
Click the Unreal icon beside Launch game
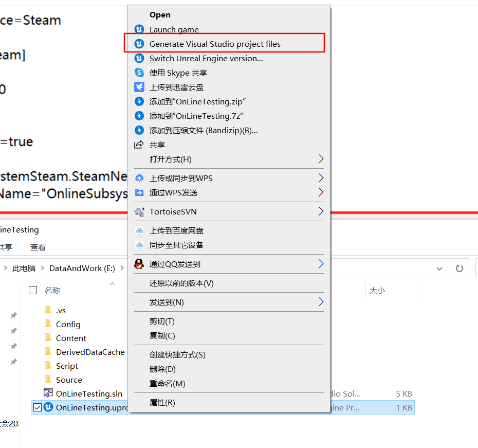pos(139,29)
